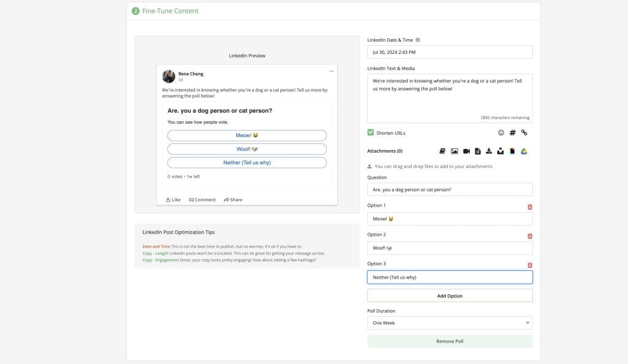The height and width of the screenshot is (364, 628).
Task: Click the LinkedIn Date & Time info icon
Action: (x=418, y=40)
